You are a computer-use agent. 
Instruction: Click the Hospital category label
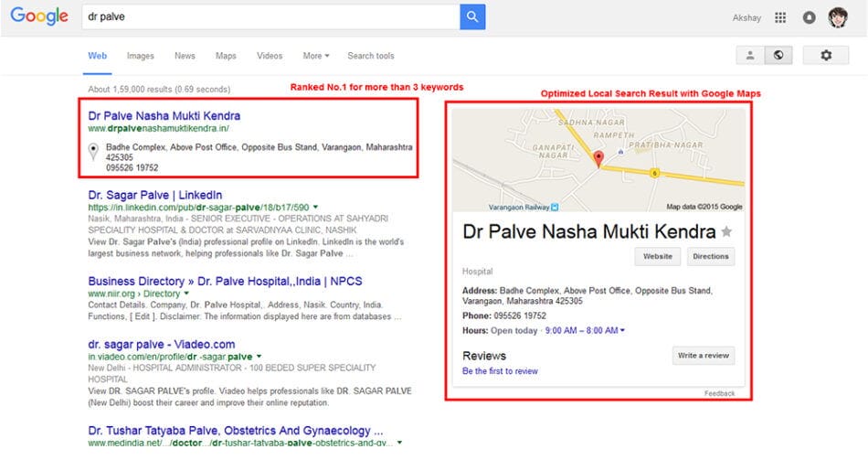477,272
